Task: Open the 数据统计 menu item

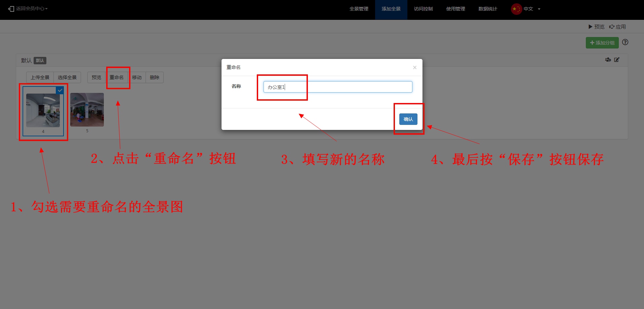Action: coord(487,9)
